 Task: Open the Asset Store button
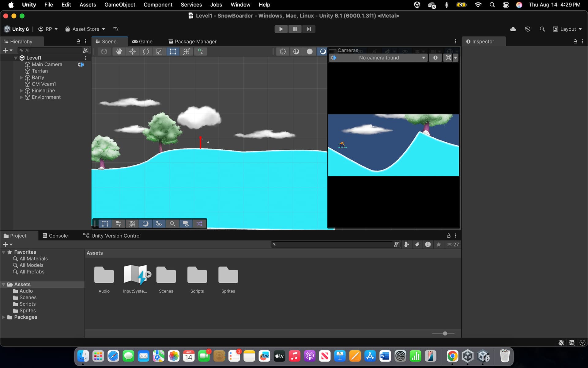(x=85, y=29)
